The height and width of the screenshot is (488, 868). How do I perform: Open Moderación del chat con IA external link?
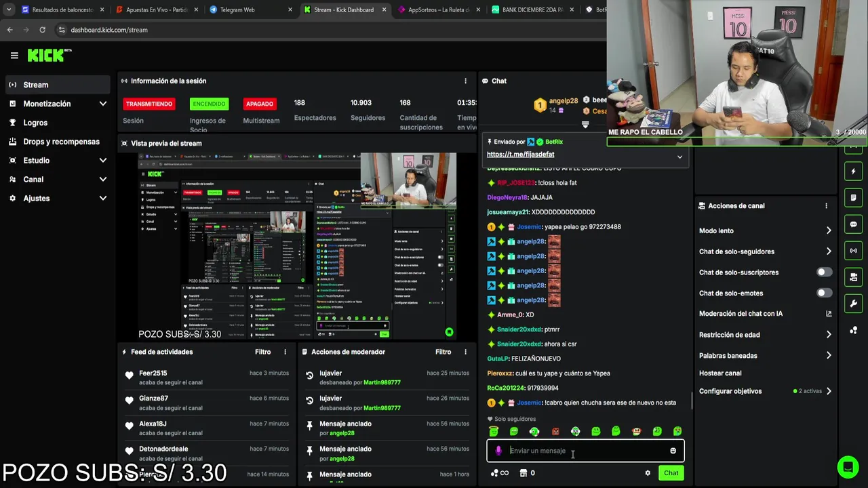829,314
